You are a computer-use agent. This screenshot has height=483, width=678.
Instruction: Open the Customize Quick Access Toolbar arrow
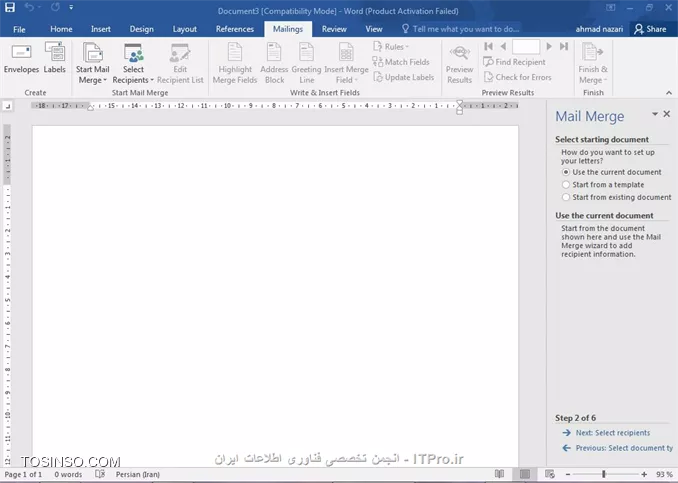click(71, 7)
